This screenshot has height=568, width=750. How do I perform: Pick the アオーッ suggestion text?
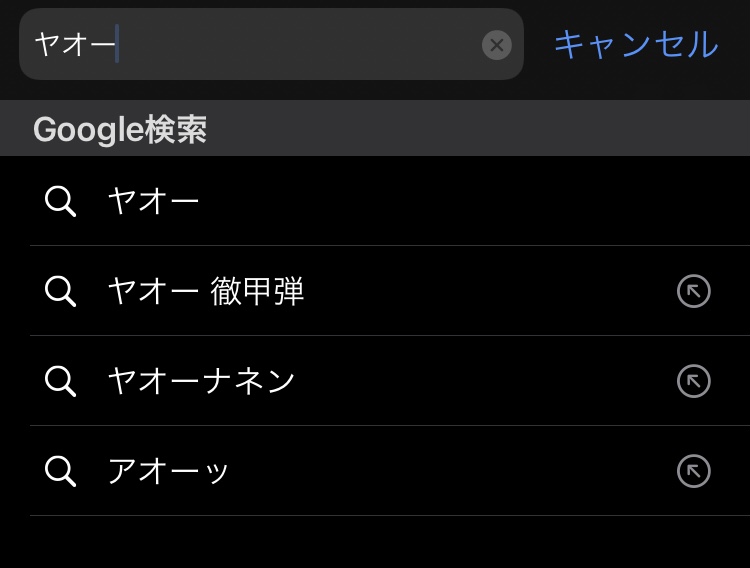click(168, 471)
